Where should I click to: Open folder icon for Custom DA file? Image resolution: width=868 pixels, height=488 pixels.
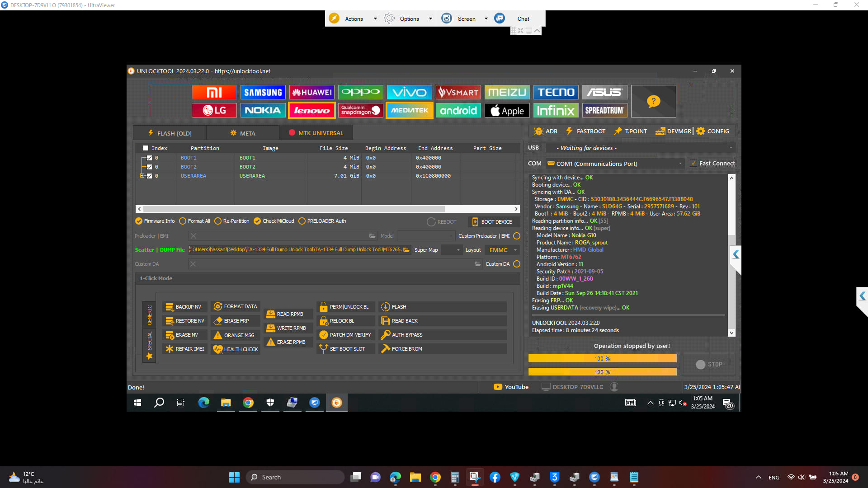click(477, 264)
